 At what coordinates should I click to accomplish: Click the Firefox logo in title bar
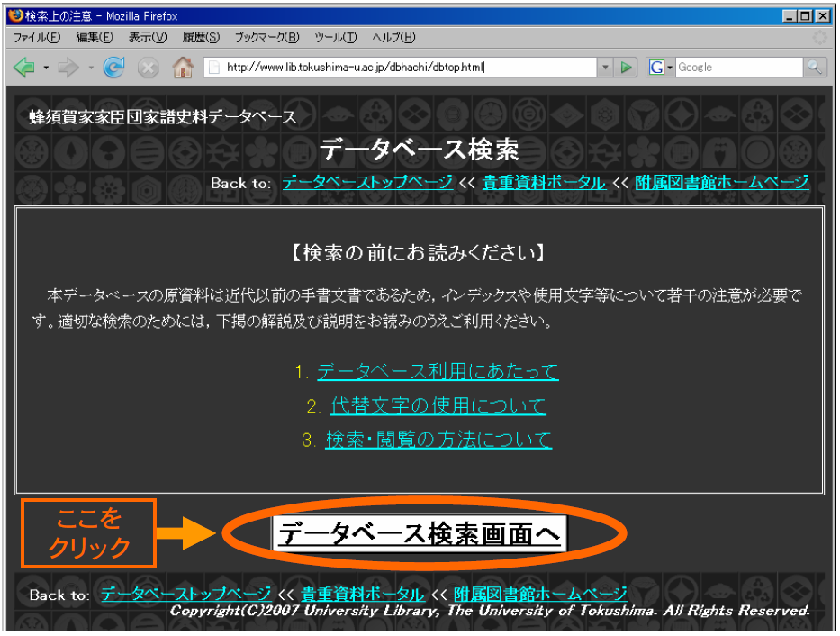(x=16, y=15)
